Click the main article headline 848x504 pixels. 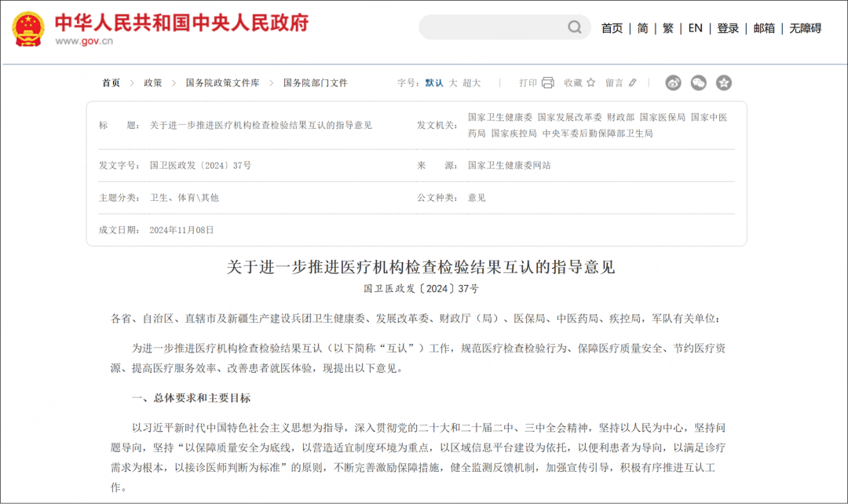(421, 267)
